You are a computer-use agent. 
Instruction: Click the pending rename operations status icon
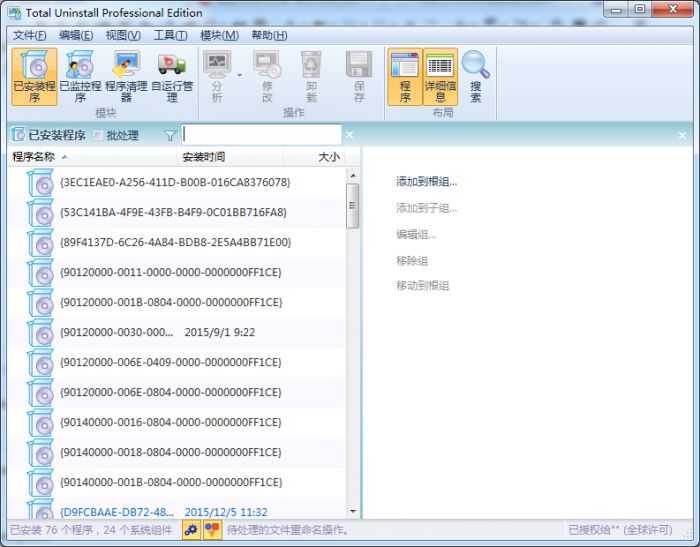pyautogui.click(x=212, y=530)
